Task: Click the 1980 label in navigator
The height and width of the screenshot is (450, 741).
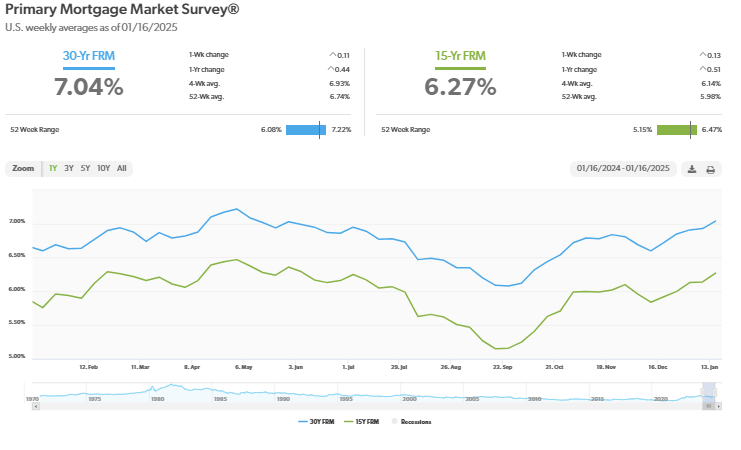Action: click(x=157, y=399)
